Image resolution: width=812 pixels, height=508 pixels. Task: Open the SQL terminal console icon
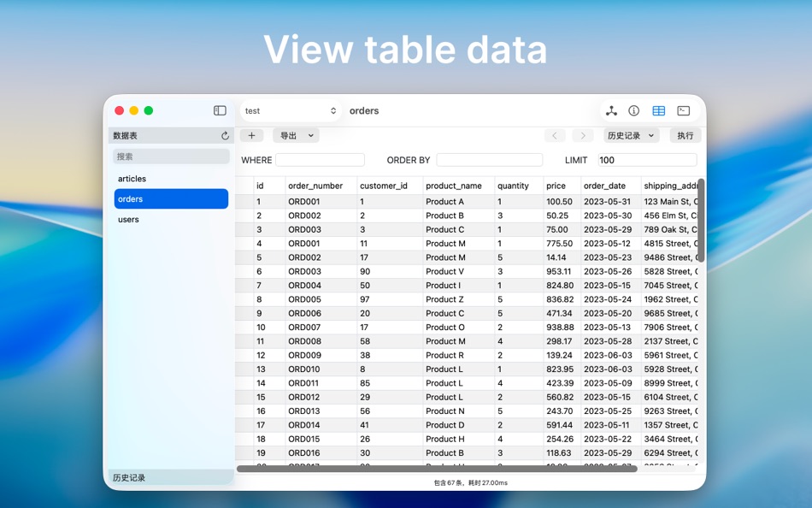682,110
